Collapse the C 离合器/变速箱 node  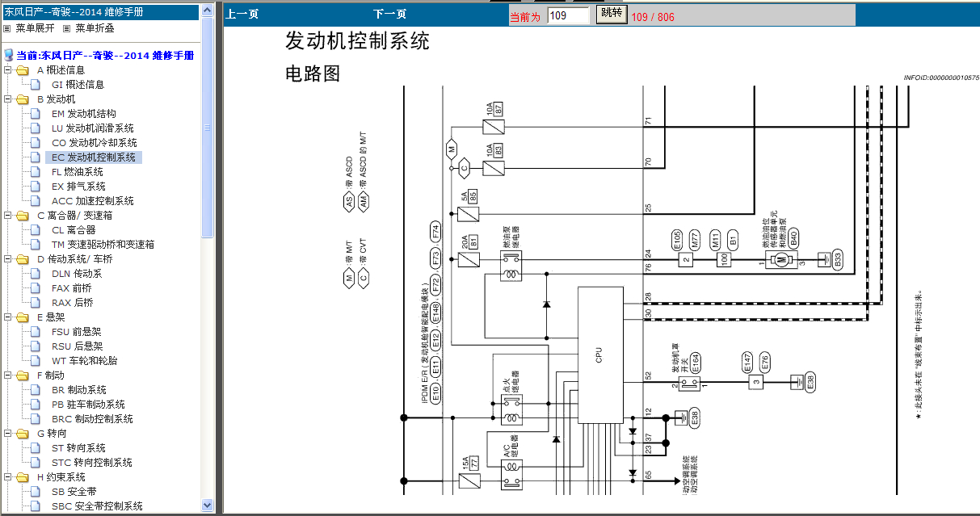7,216
